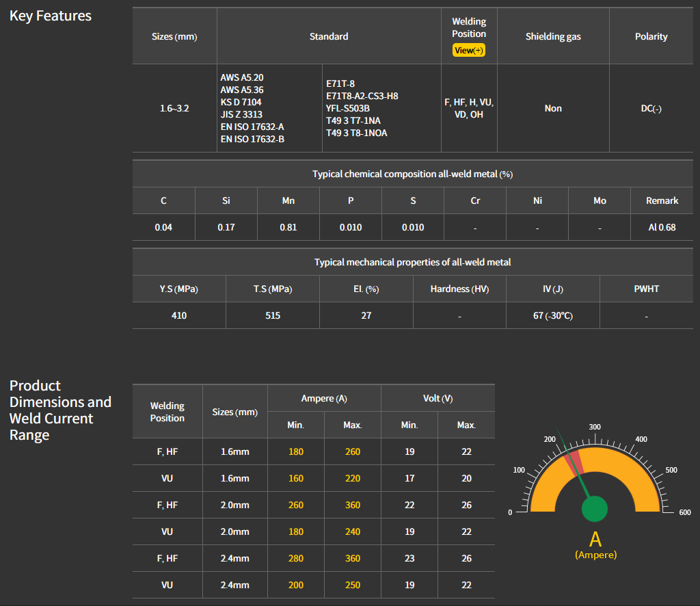
Task: Click the 'Al 0.68' remark cell
Action: pos(662,227)
